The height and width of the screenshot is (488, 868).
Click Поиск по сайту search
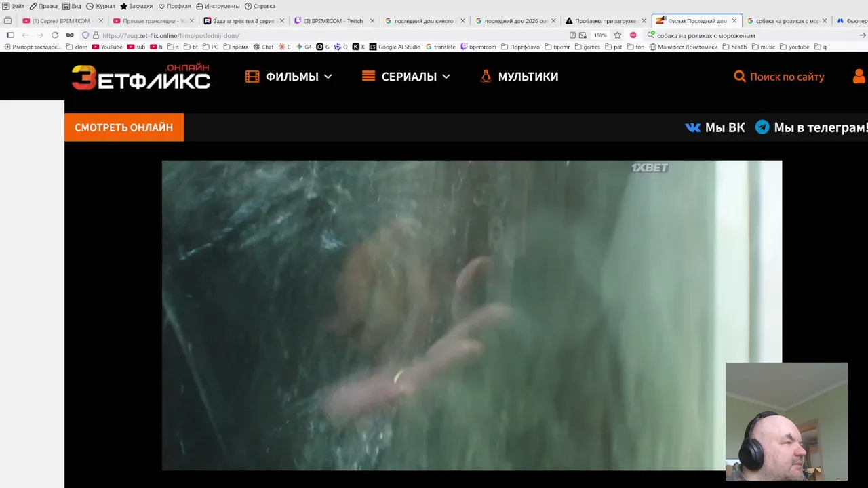coord(779,77)
